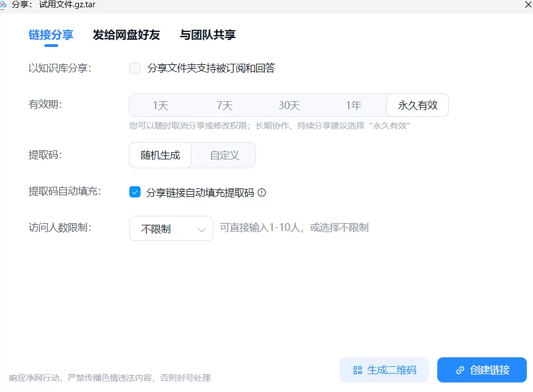Image resolution: width=533 pixels, height=392 pixels.
Task: Select the 7天 validity option
Action: click(x=225, y=105)
